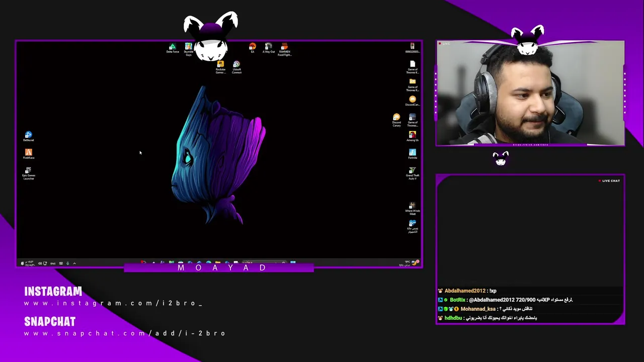Click the taskbar volume speaker icon
The image size is (644, 362).
tap(40, 263)
